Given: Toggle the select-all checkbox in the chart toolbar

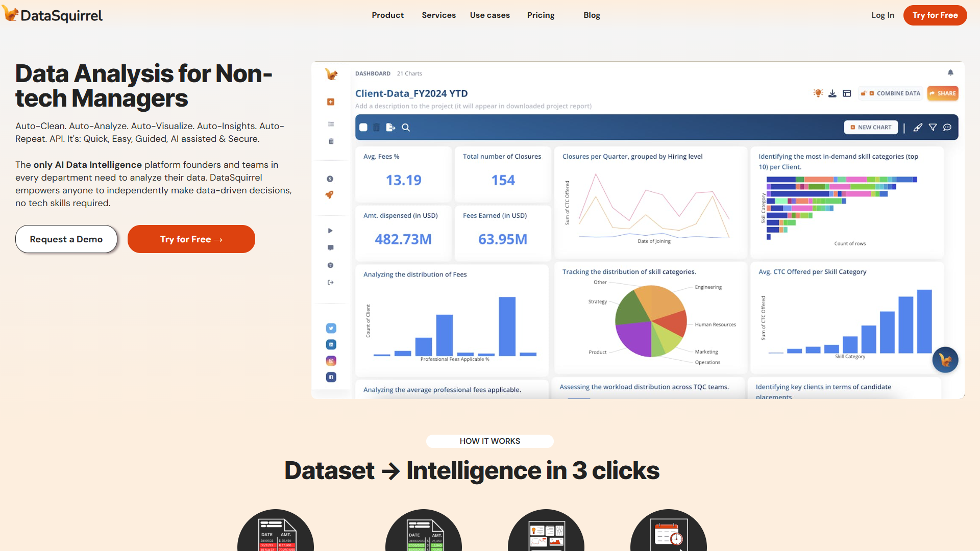Looking at the screenshot, I should [363, 128].
